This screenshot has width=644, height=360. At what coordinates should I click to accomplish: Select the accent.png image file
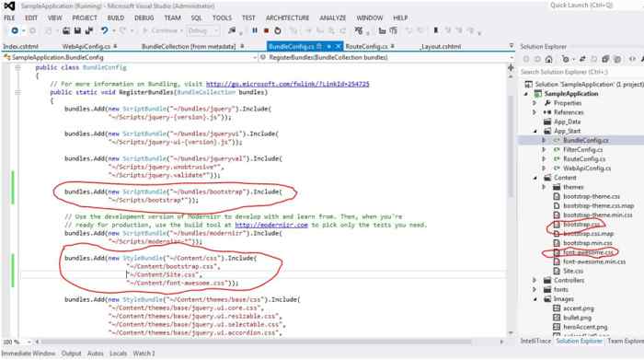(579, 308)
